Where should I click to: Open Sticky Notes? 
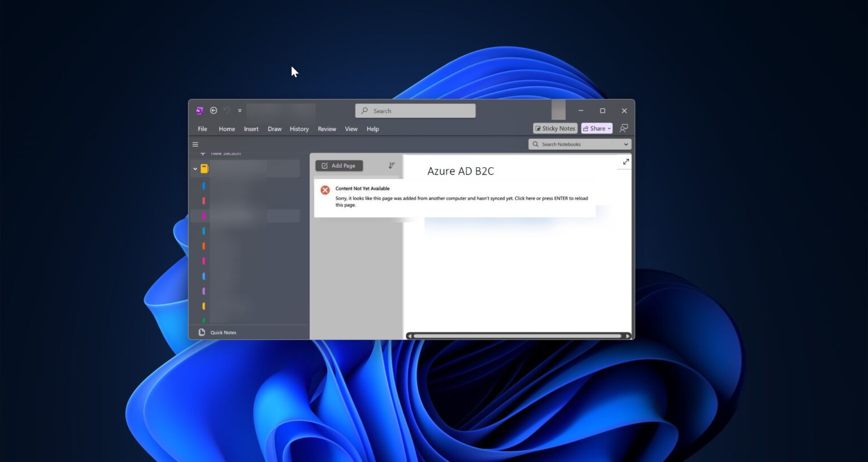555,128
